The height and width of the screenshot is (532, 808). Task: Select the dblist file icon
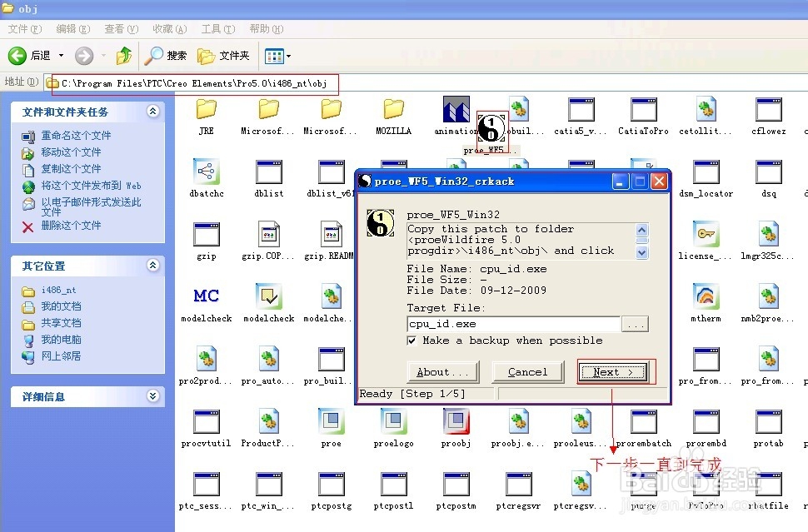pos(268,172)
